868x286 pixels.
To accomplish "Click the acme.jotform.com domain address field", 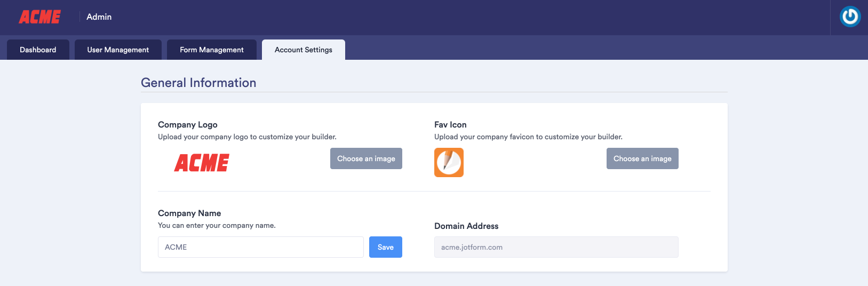I will pos(556,247).
